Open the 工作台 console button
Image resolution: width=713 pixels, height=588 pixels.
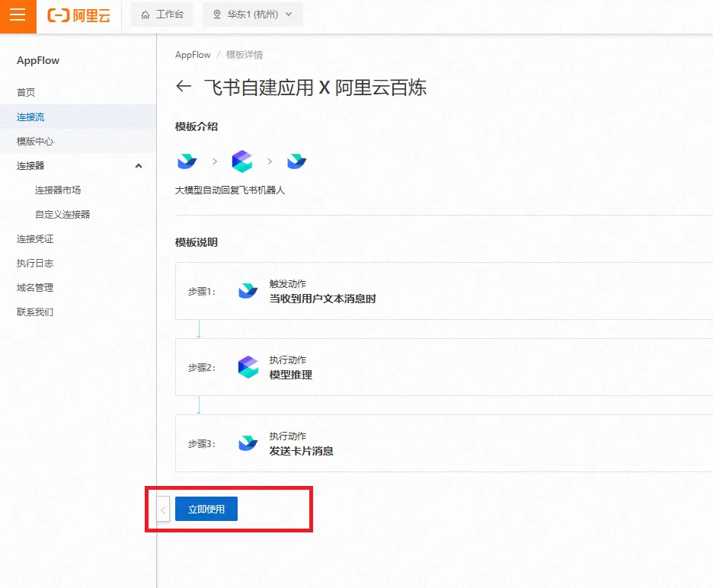point(162,14)
